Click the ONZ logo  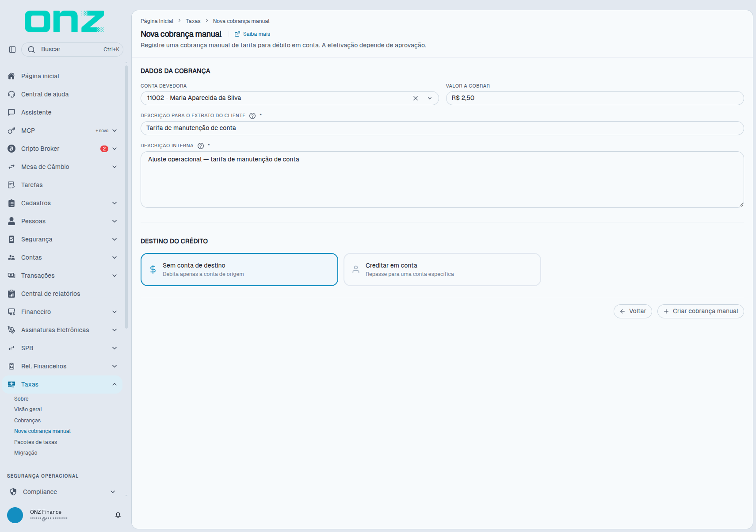coord(65,22)
